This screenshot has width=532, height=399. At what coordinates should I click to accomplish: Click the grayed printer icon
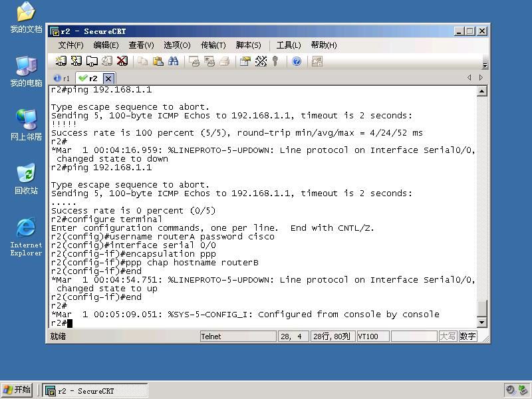(x=225, y=61)
